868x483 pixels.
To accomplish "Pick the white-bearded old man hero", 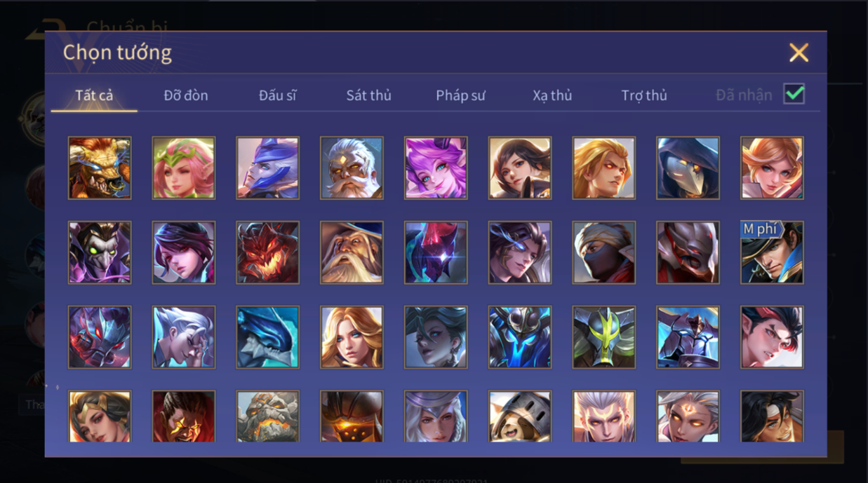I will pyautogui.click(x=352, y=168).
